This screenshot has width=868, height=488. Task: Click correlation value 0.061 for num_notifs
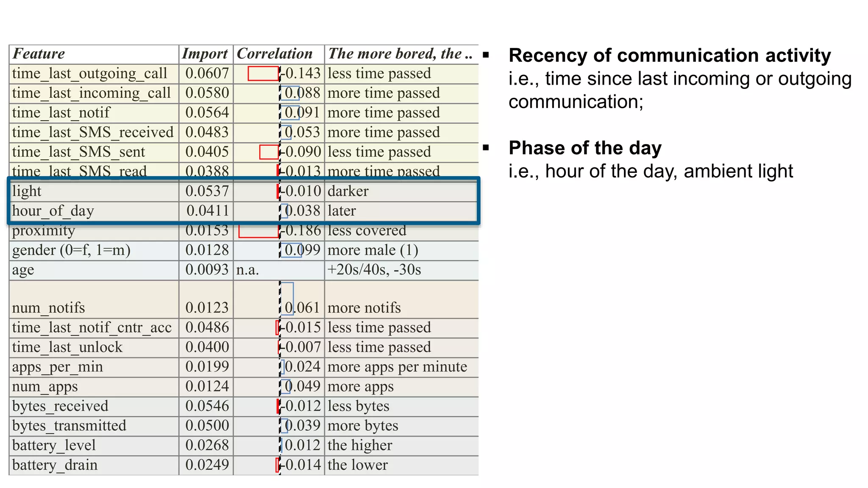pos(302,308)
